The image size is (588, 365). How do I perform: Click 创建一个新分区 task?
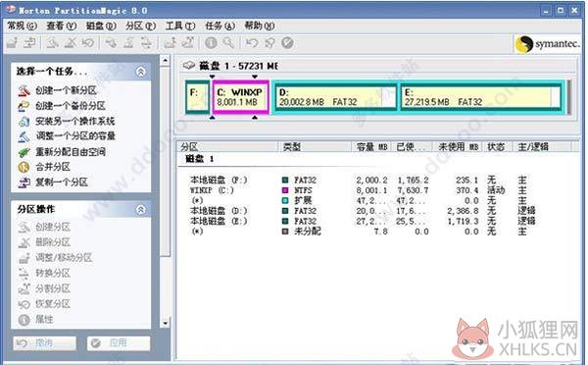[x=66, y=90]
